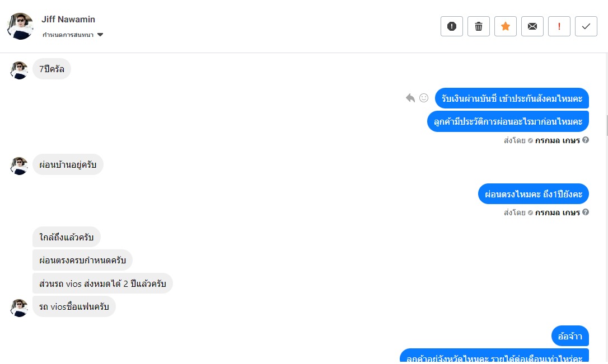
Task: Open Jiff Nawamin profile picture in header
Action: point(20,26)
